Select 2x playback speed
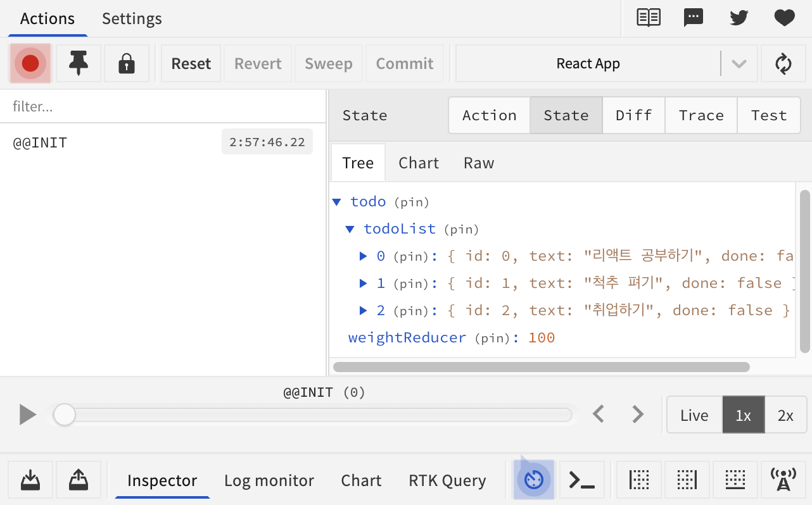 (x=785, y=415)
